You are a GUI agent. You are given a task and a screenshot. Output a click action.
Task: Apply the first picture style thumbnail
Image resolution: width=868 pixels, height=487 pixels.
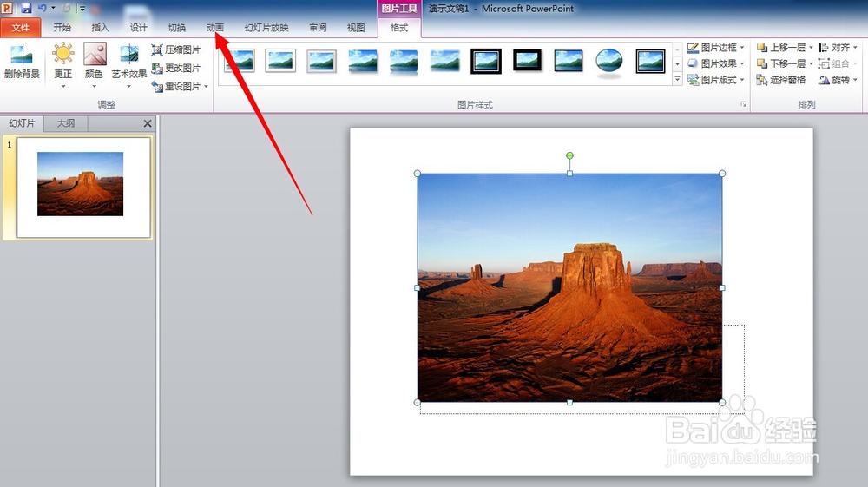[240, 61]
